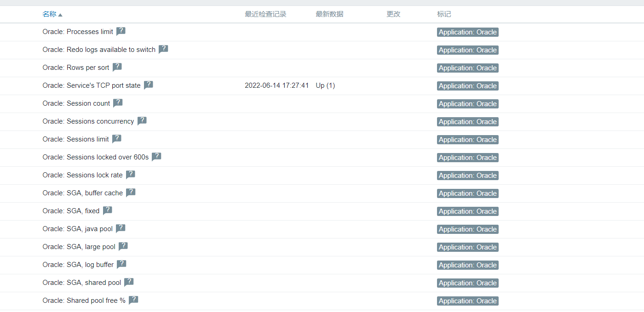Select item name Oracle: SGA, shared pool
Screen dimensions: 644x312
[x=82, y=283]
